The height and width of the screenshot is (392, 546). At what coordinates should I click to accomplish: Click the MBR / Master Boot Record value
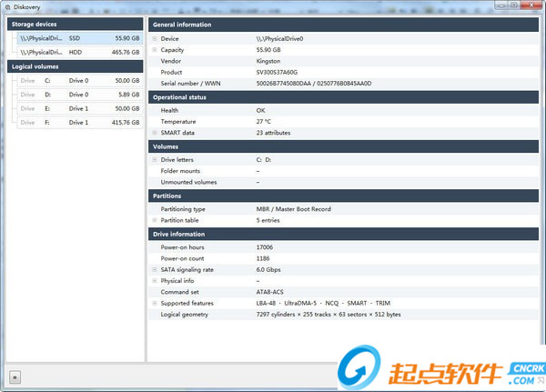(x=294, y=209)
